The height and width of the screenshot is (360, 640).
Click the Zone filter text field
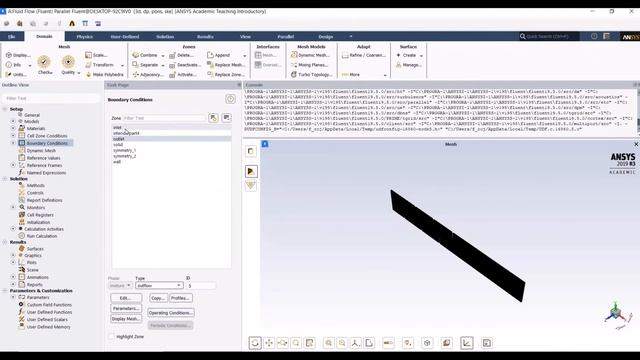tap(164, 118)
